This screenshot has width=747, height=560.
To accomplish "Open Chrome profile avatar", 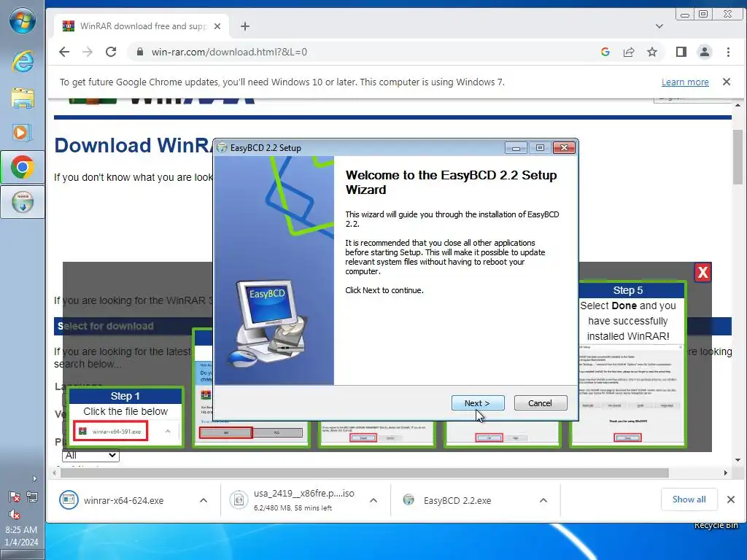I will [x=705, y=52].
